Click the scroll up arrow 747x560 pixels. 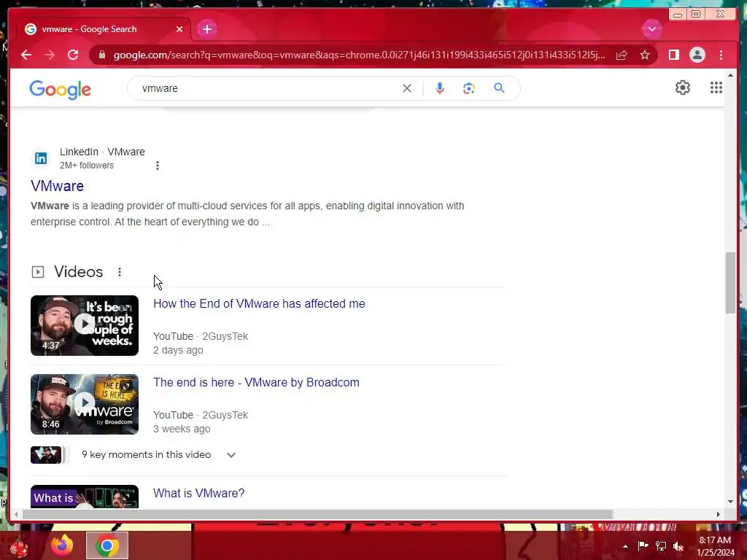tap(730, 75)
